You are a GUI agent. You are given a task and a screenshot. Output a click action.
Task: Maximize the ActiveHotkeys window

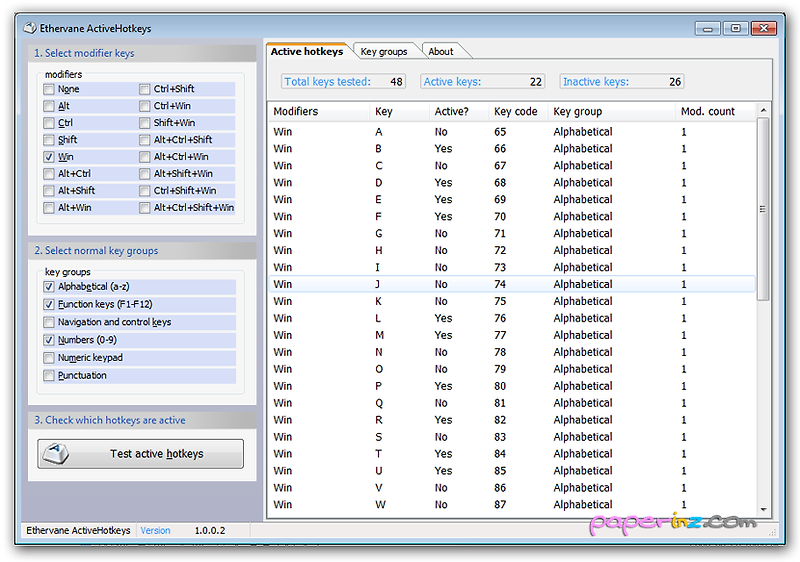[x=735, y=29]
